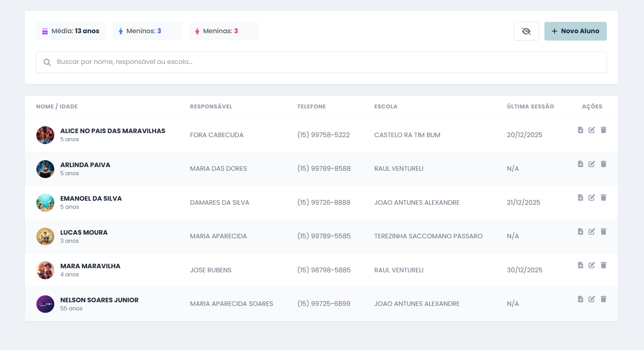Open Mara Maravilha avatar thumbnail

pos(45,270)
